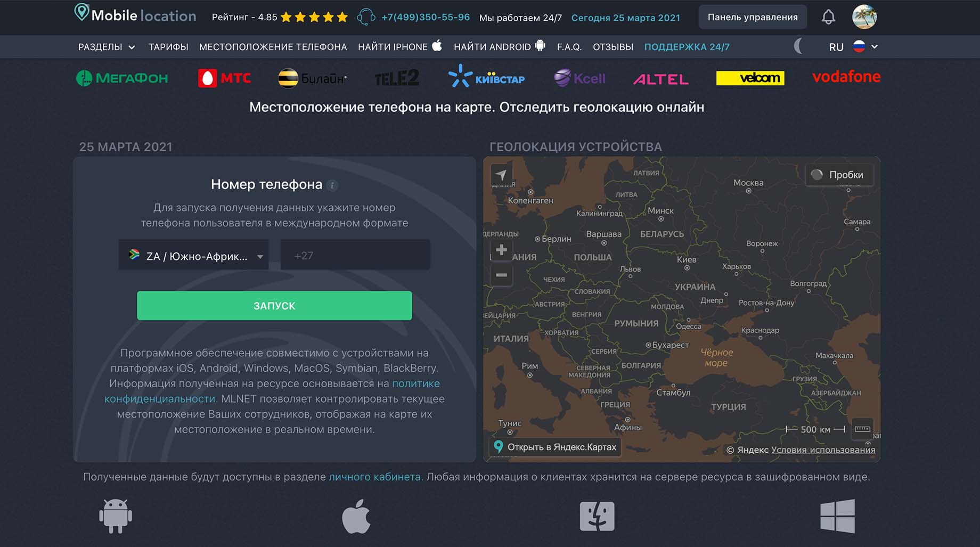The width and height of the screenshot is (980, 547).
Task: Zoom out the map with minus
Action: [x=501, y=275]
